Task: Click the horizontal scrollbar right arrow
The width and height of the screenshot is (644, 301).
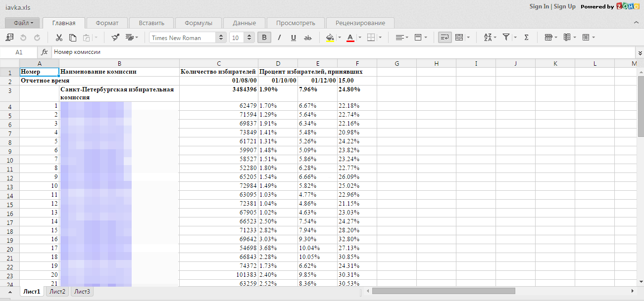Action: tap(633, 291)
